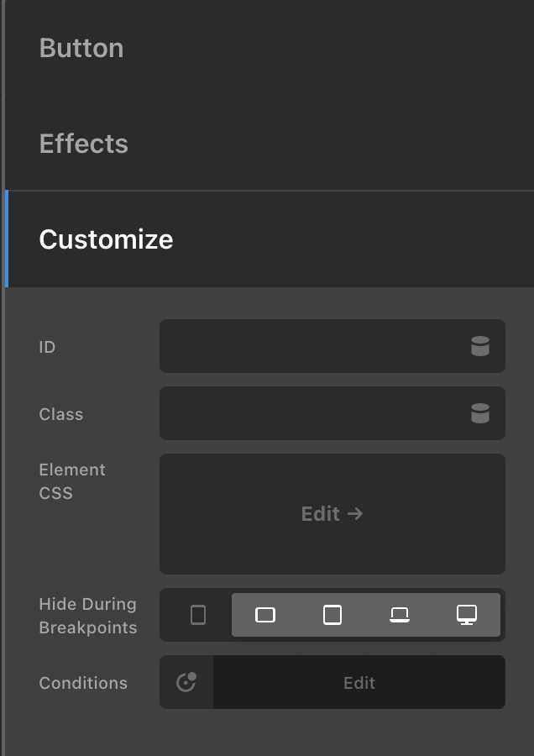Expand the Effects section
This screenshot has height=756, width=534.
pyautogui.click(x=84, y=144)
